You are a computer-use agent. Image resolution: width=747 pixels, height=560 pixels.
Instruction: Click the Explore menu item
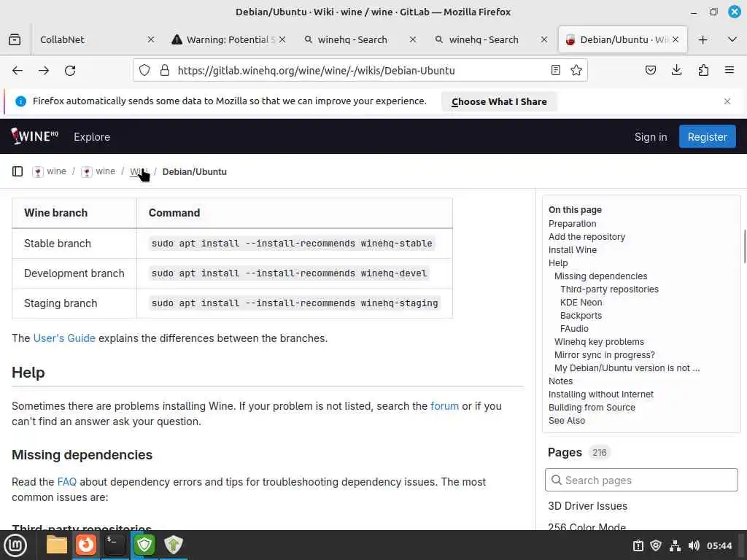click(x=92, y=136)
